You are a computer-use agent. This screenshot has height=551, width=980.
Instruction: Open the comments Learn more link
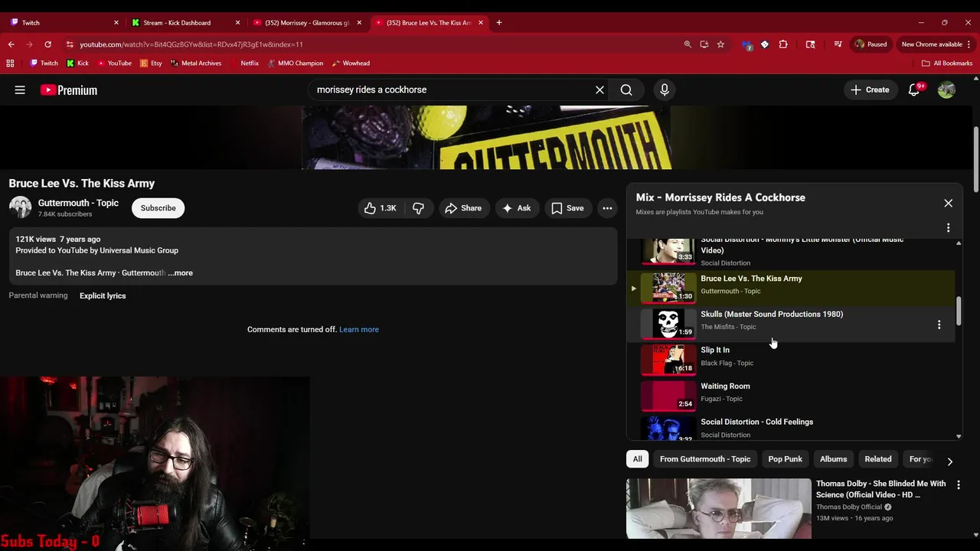[x=359, y=329]
